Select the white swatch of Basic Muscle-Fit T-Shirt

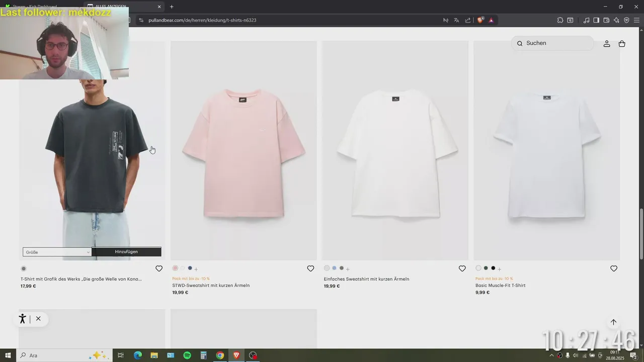point(478,268)
